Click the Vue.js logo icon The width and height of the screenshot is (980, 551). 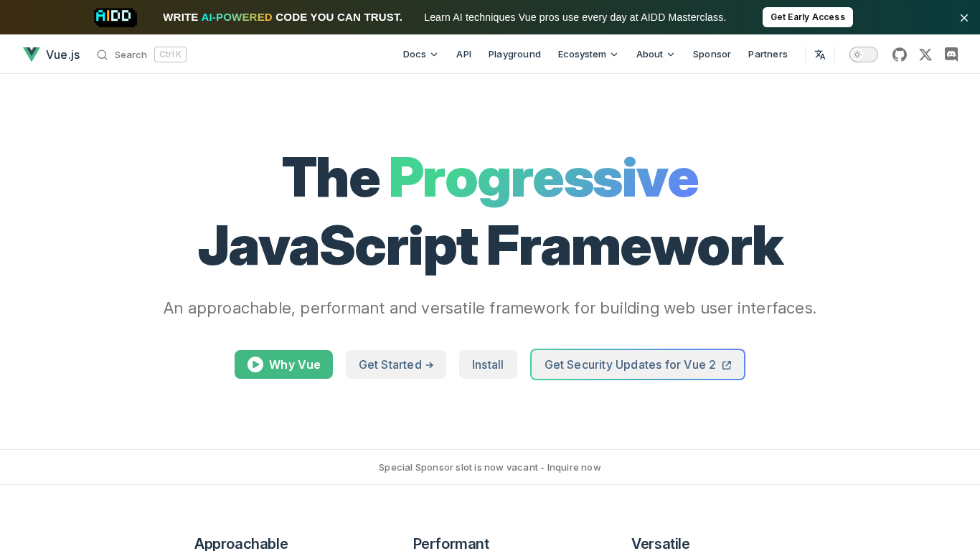click(x=32, y=55)
